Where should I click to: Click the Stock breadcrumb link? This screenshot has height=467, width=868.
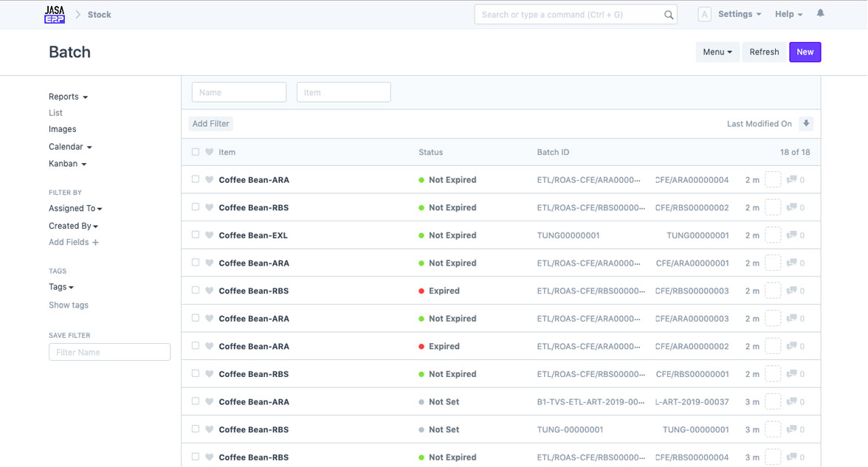point(100,15)
